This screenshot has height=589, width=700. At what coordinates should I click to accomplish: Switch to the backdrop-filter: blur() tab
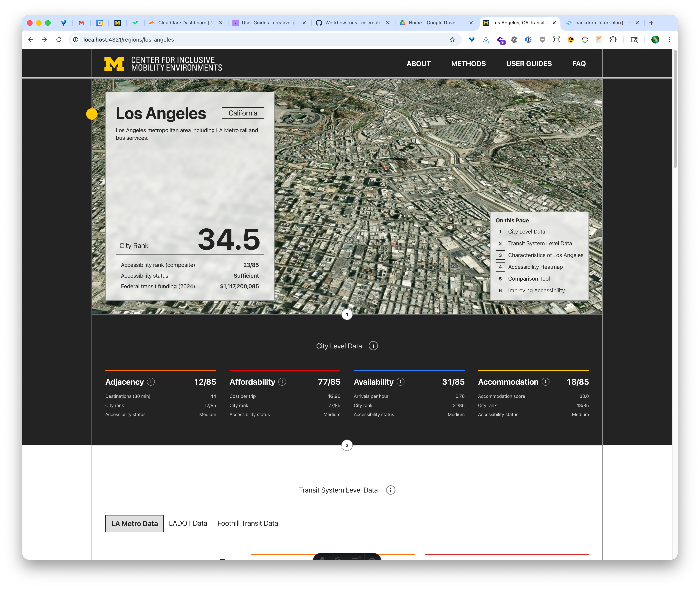[603, 23]
